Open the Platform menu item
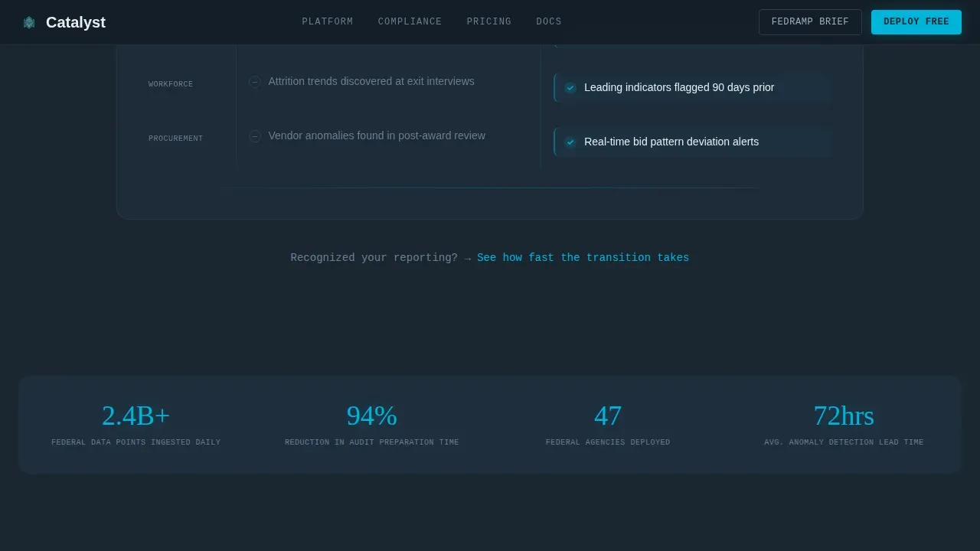 328,21
